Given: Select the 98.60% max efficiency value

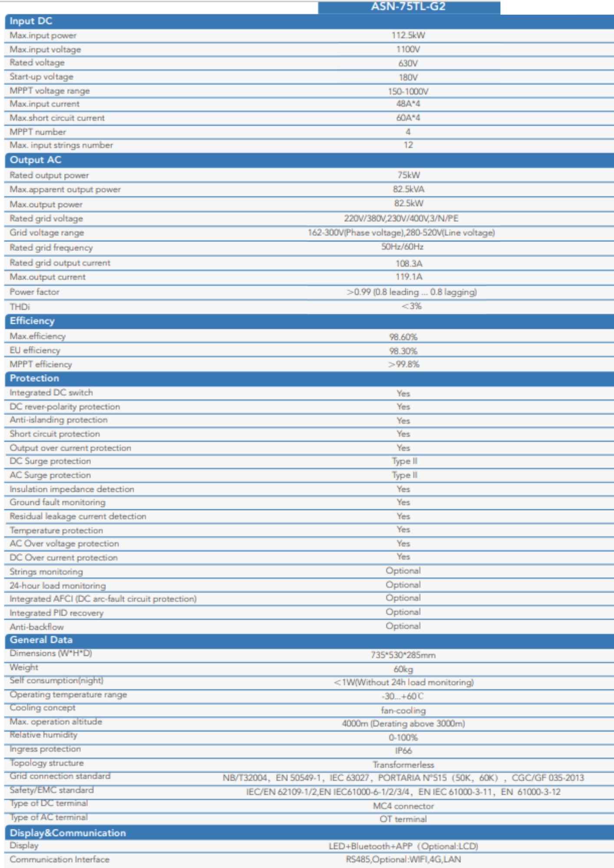Looking at the screenshot, I should tap(403, 337).
